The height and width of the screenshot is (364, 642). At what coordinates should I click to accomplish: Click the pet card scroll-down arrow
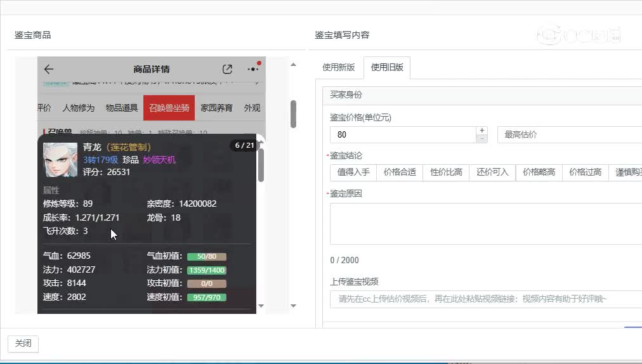click(261, 306)
